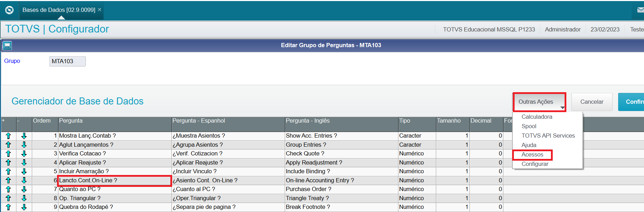Move down row 3 Verifica Cotacao
This screenshot has width=644, height=212.
tap(24, 154)
